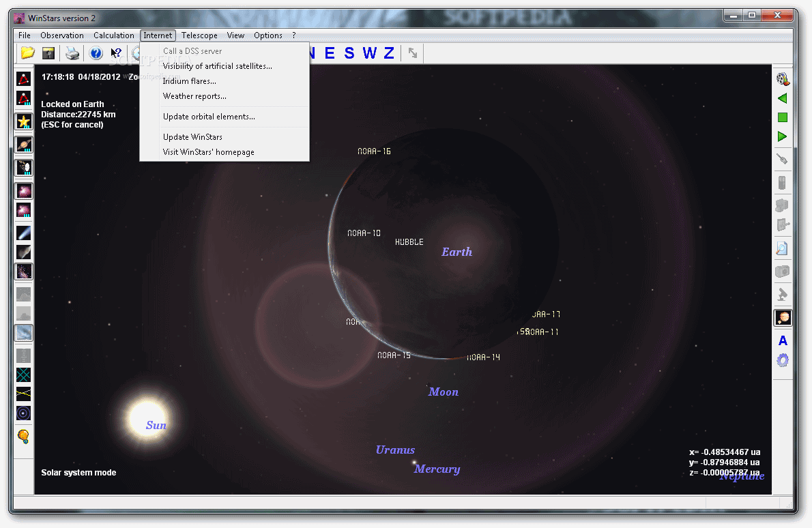Viewport: 812px width, 528px height.
Task: Toggle nebula names icon with blue bars
Action: [x=23, y=210]
